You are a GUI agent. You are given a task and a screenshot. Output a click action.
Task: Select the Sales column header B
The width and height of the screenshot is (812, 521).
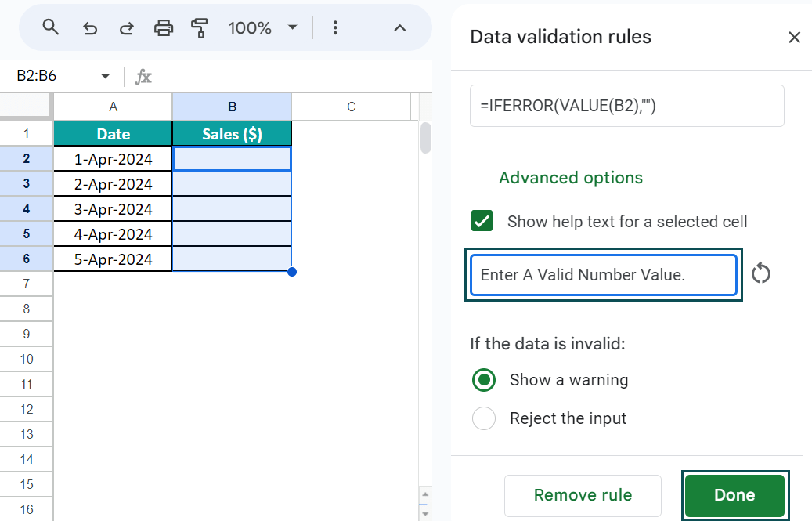tap(232, 107)
